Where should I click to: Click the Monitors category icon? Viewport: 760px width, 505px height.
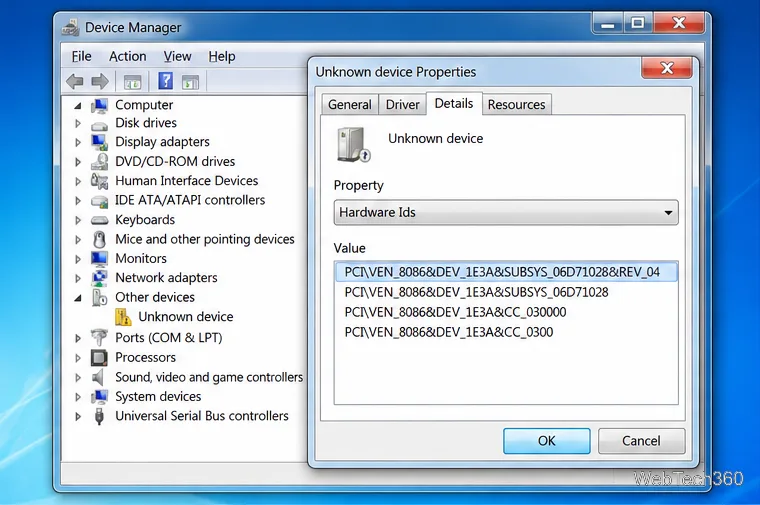(100, 259)
